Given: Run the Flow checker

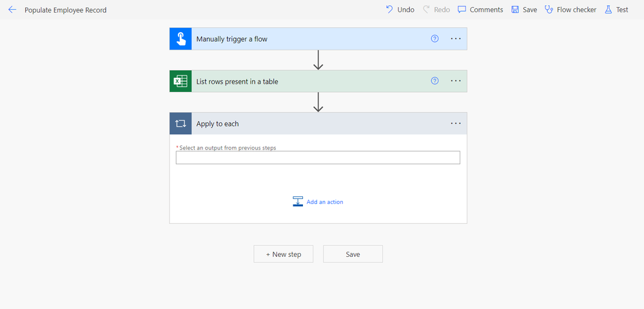Looking at the screenshot, I should pyautogui.click(x=571, y=10).
